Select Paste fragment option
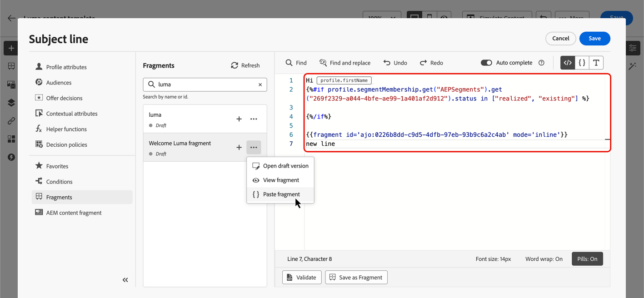Image resolution: width=644 pixels, height=298 pixels. 280,194
